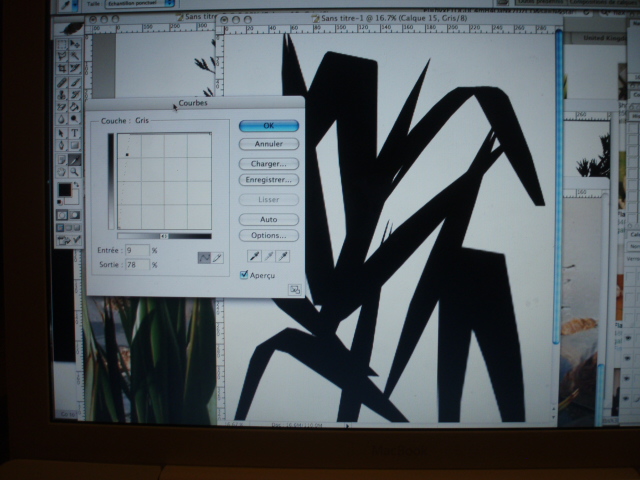The image size is (640, 480).
Task: Select the rectangular Marquee tool
Action: coord(62,44)
